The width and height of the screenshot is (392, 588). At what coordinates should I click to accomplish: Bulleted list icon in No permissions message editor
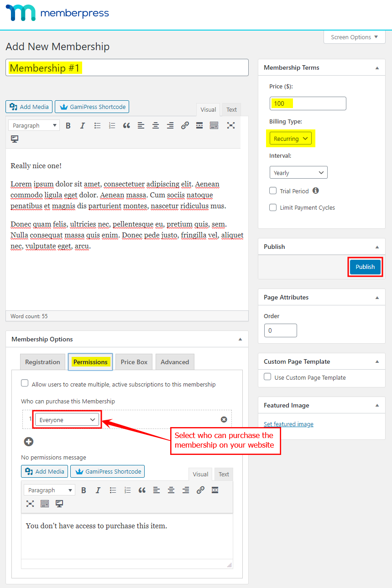[x=113, y=490]
